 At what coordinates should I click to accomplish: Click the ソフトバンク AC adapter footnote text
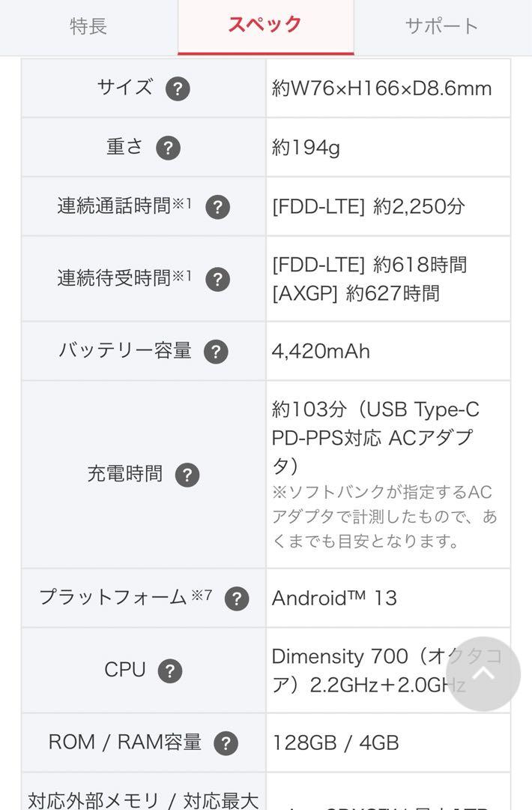tap(384, 517)
